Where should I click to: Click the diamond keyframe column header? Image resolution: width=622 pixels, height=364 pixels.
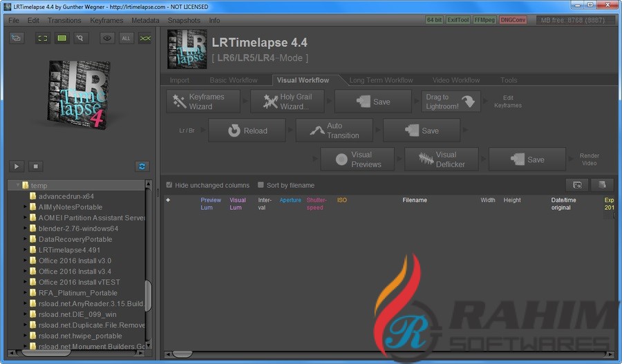pos(168,200)
